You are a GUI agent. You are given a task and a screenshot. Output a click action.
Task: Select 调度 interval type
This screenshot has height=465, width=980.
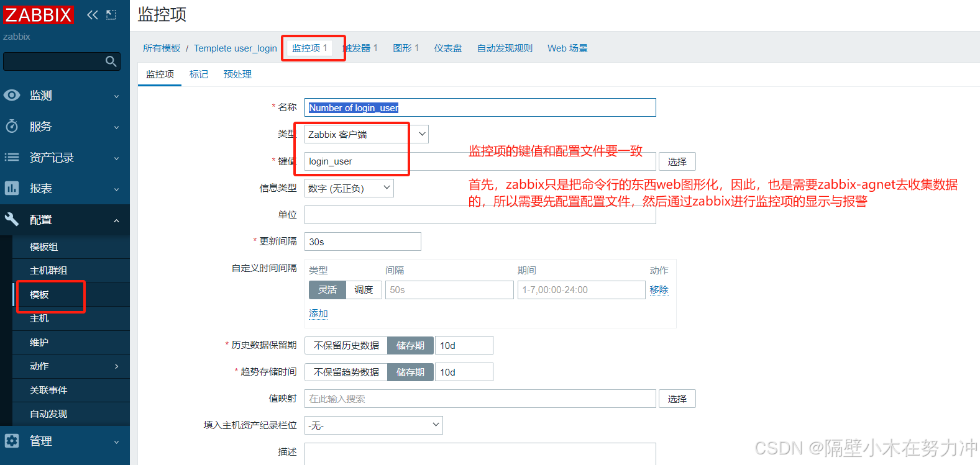(x=364, y=290)
